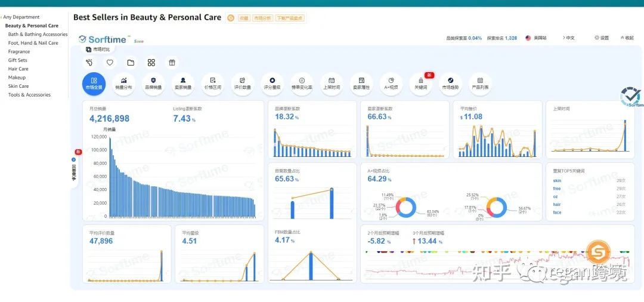Open the 美国站 site selector

536,38
